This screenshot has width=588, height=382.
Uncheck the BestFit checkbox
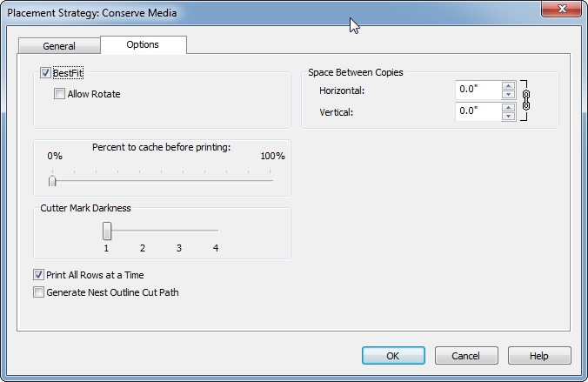click(45, 73)
